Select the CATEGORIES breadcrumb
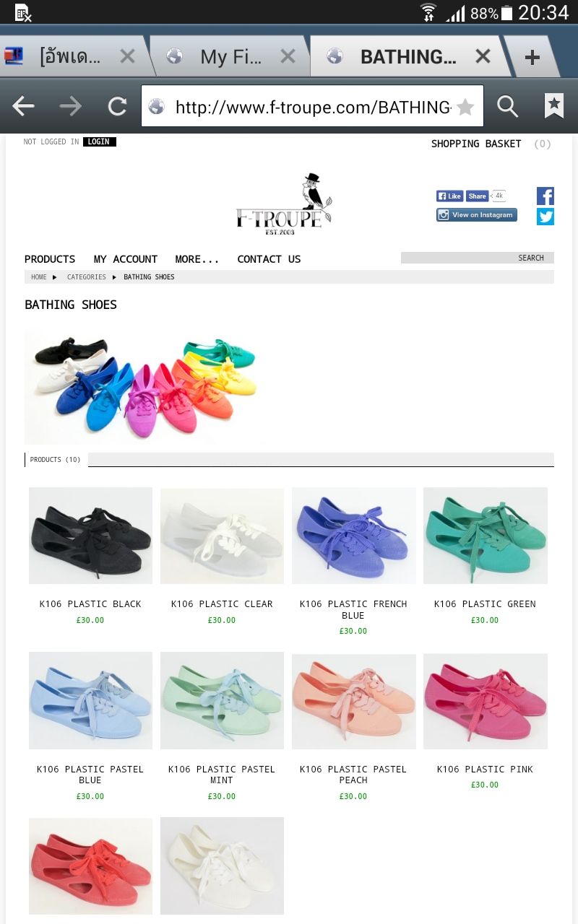Viewport: 578px width, 924px height. pyautogui.click(x=87, y=277)
